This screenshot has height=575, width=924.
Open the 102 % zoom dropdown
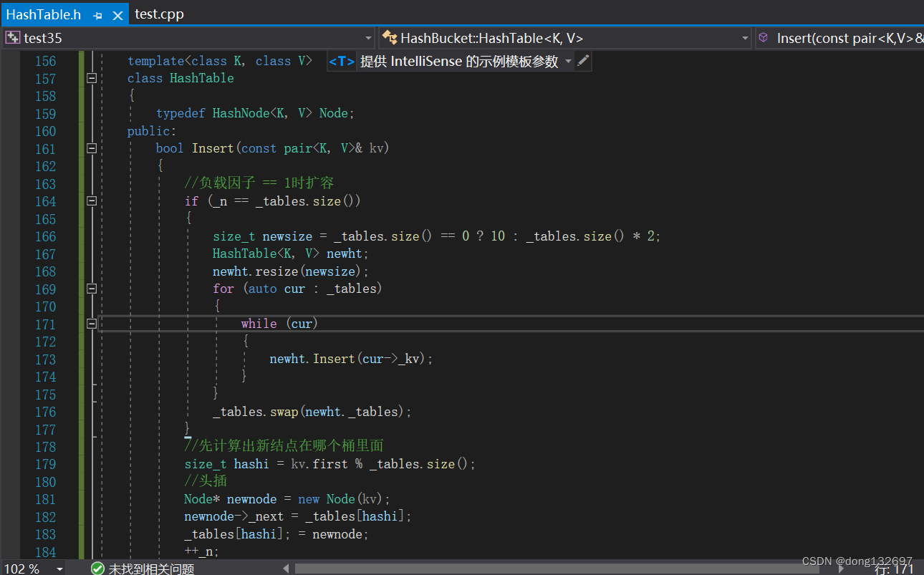point(60,569)
